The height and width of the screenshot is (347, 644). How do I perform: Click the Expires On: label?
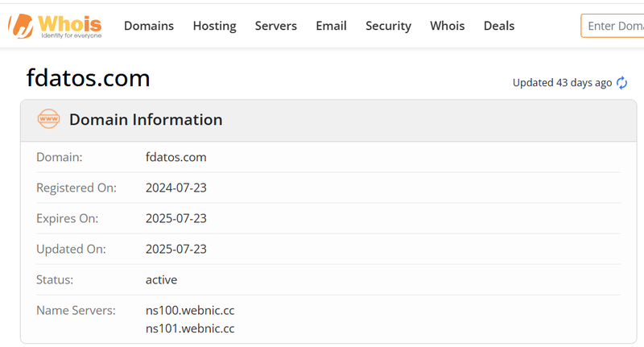pos(68,218)
